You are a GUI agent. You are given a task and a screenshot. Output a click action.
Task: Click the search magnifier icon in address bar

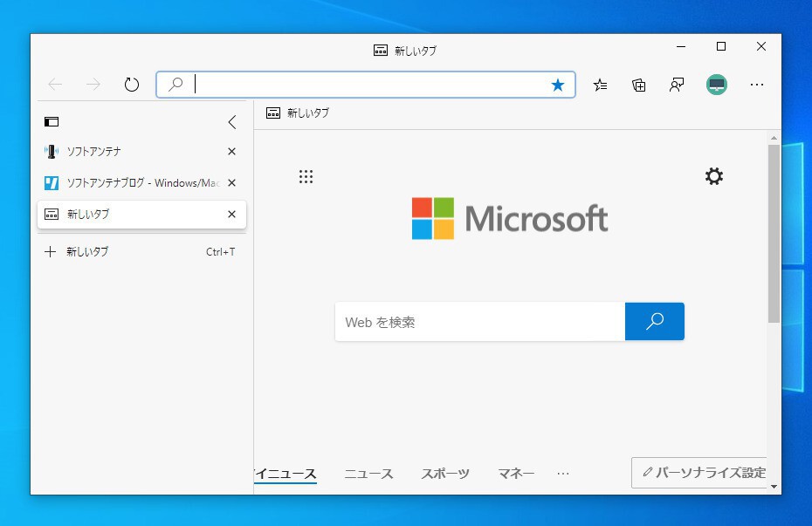click(175, 84)
